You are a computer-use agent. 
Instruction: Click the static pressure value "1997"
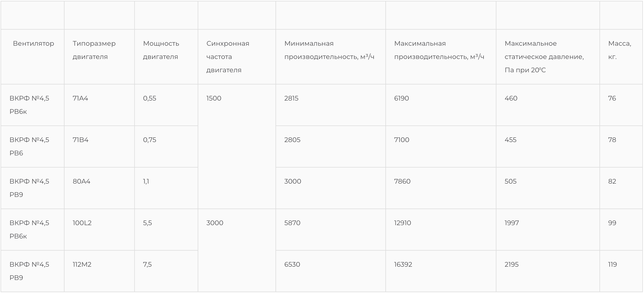click(x=512, y=223)
